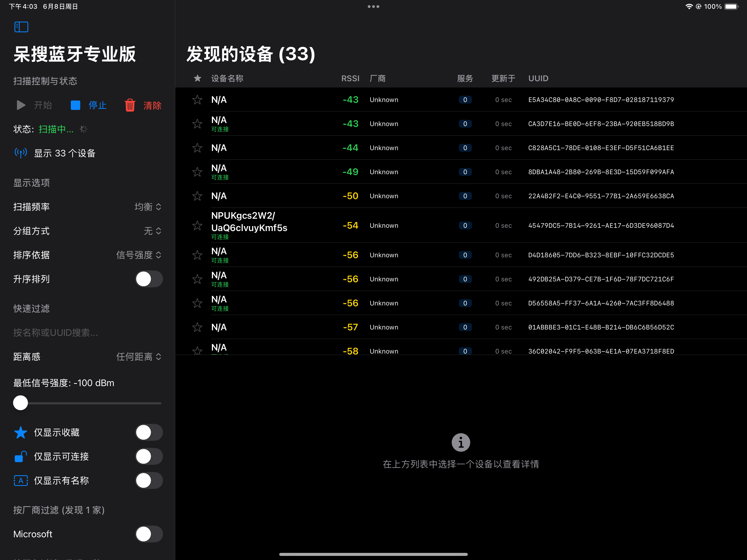Image resolution: width=747 pixels, height=560 pixels.
Task: Click the antenna icon beside 显示 33 个设备
Action: tap(21, 153)
